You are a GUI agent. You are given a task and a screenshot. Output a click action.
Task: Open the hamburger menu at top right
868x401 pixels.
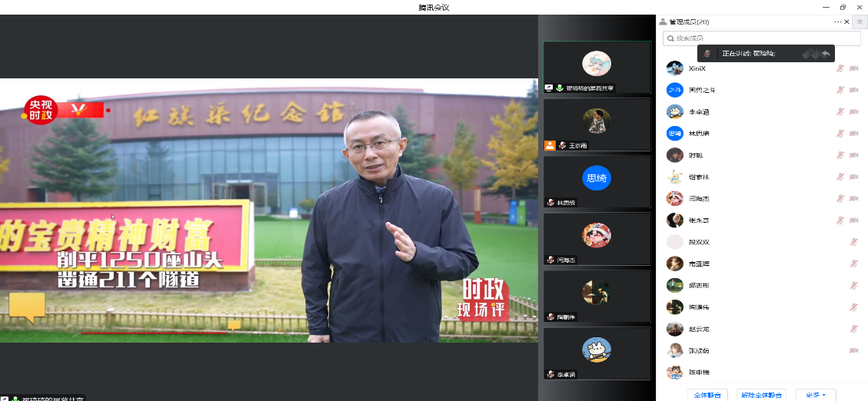coord(860,22)
